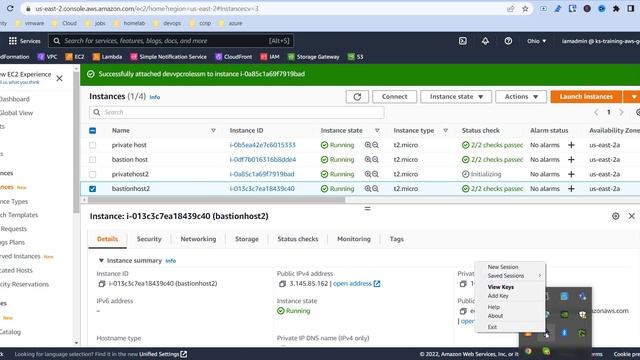Screen dimensions: 640x360
Task: Open CloudFront service shortcut
Action: 233,57
